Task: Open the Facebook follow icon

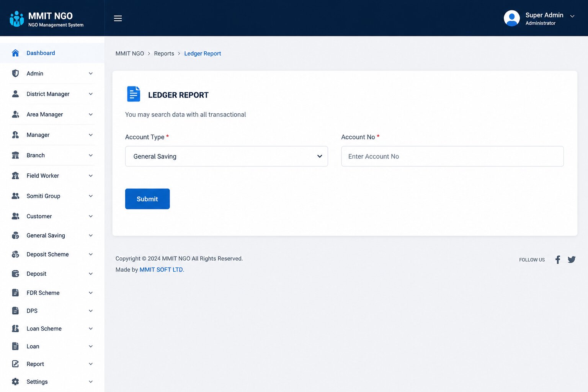Action: click(558, 260)
